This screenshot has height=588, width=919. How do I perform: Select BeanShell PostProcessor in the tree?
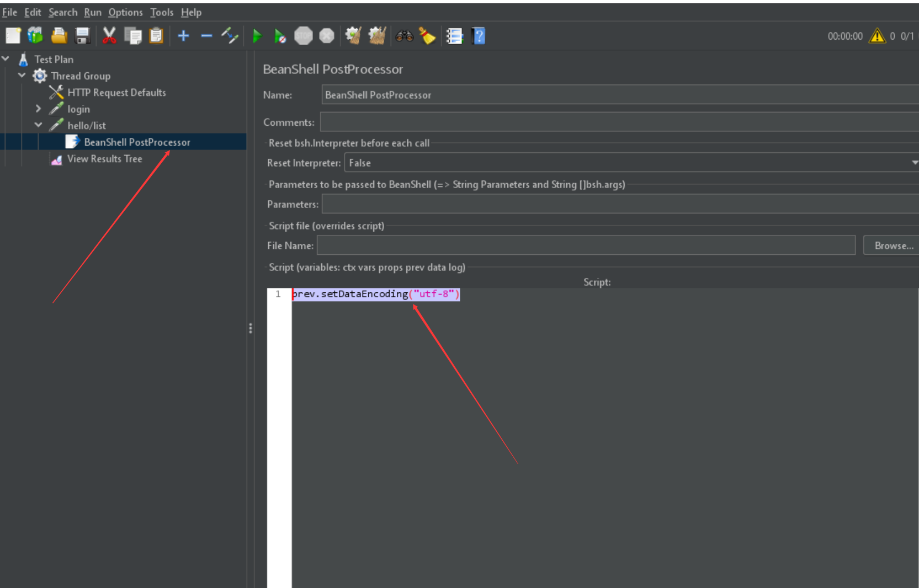[137, 142]
